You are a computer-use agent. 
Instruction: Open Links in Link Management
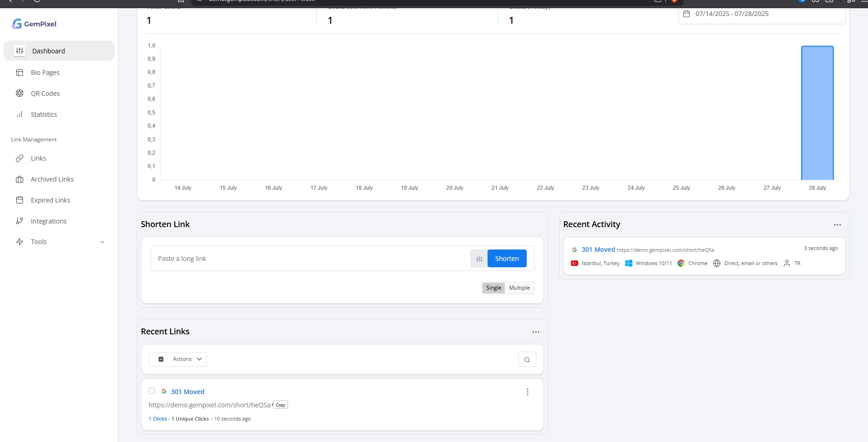point(38,158)
